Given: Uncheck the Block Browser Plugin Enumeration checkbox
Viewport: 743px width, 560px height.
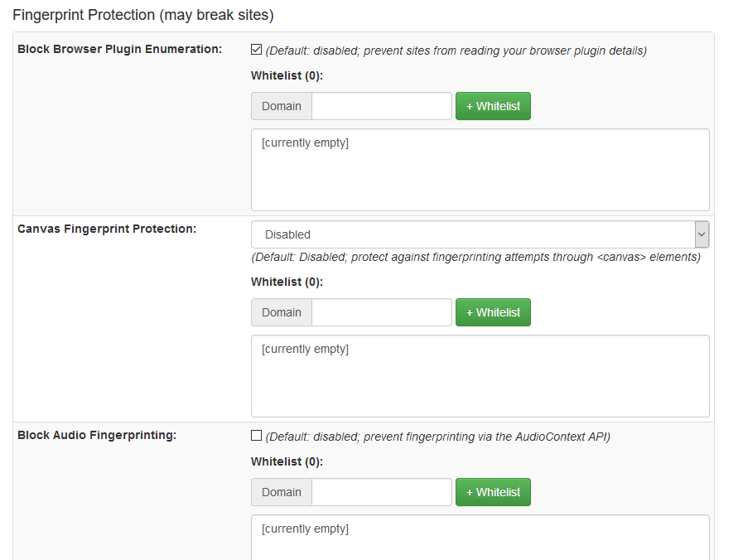Looking at the screenshot, I should pyautogui.click(x=257, y=50).
